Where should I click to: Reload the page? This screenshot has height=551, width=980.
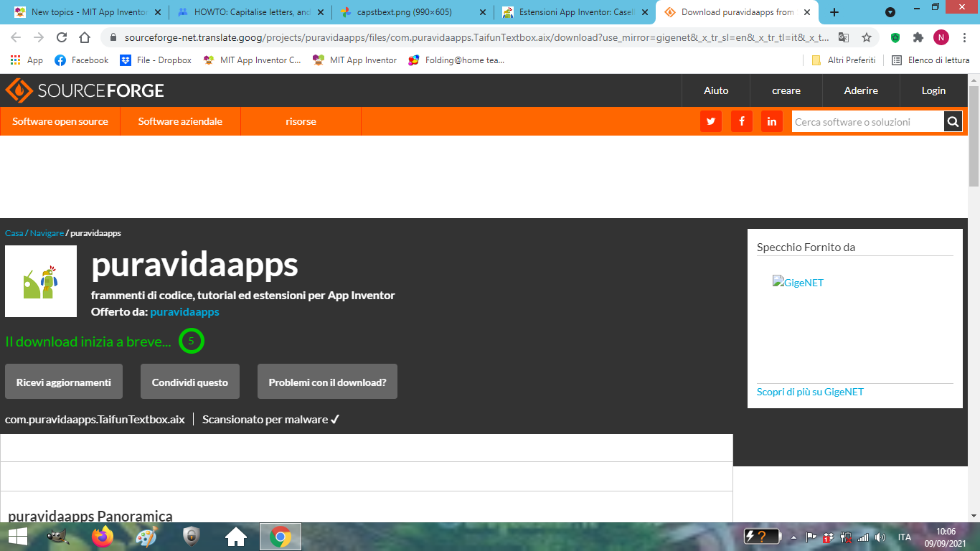pos(62,38)
